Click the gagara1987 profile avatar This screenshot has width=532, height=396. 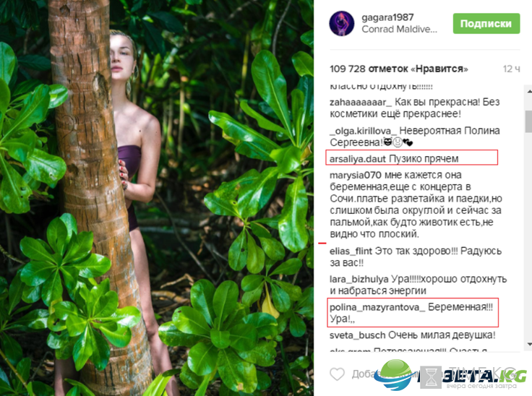pyautogui.click(x=342, y=23)
